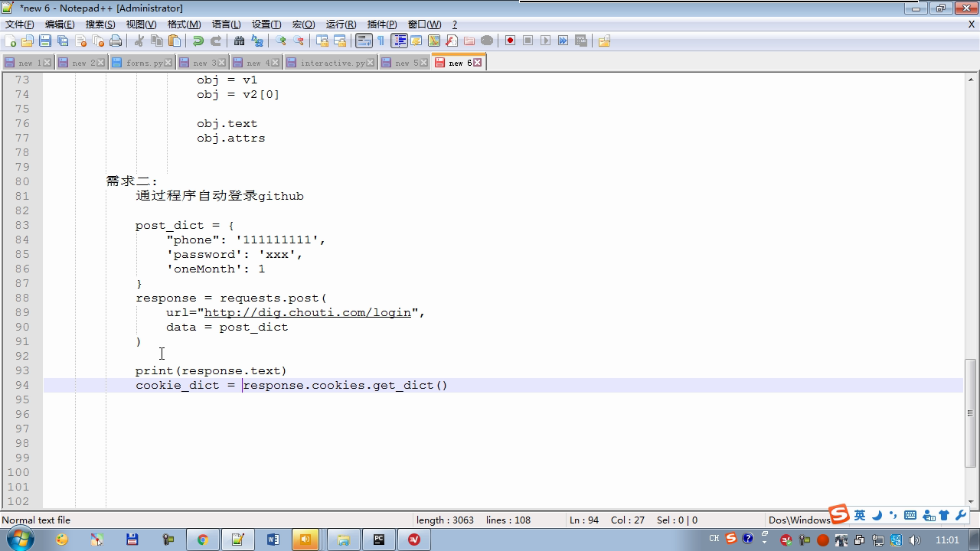
Task: Click the Undo arrow icon
Action: (198, 41)
